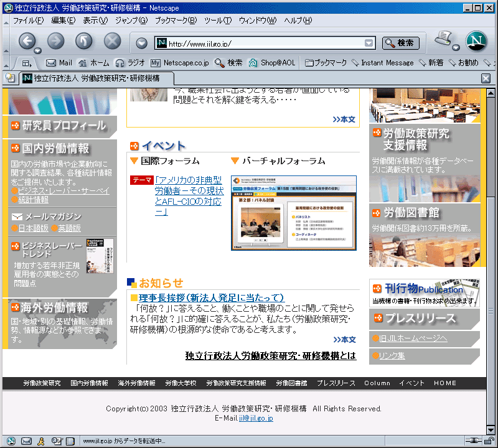Open the バーチャルフォーラム screenshot thumbnail
Screen dimensions: 498x448
click(x=294, y=213)
